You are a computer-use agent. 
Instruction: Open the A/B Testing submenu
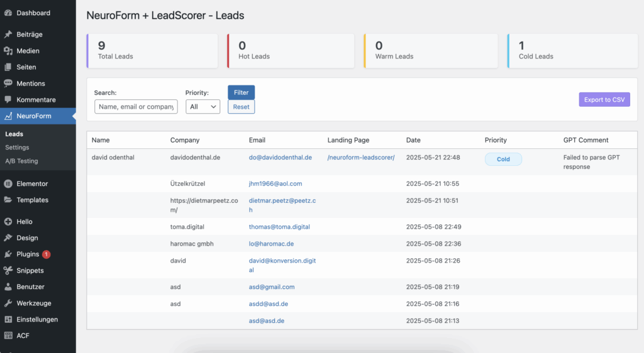(x=22, y=161)
